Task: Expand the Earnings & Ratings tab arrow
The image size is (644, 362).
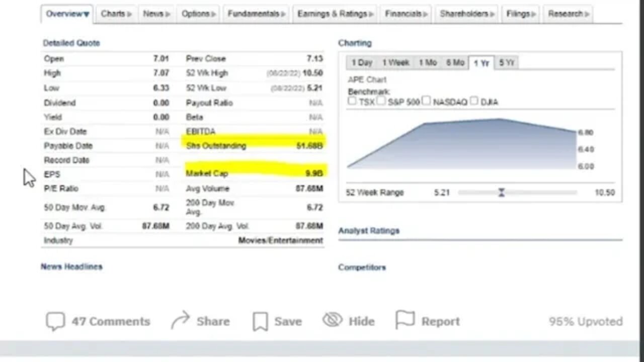Action: pos(371,14)
